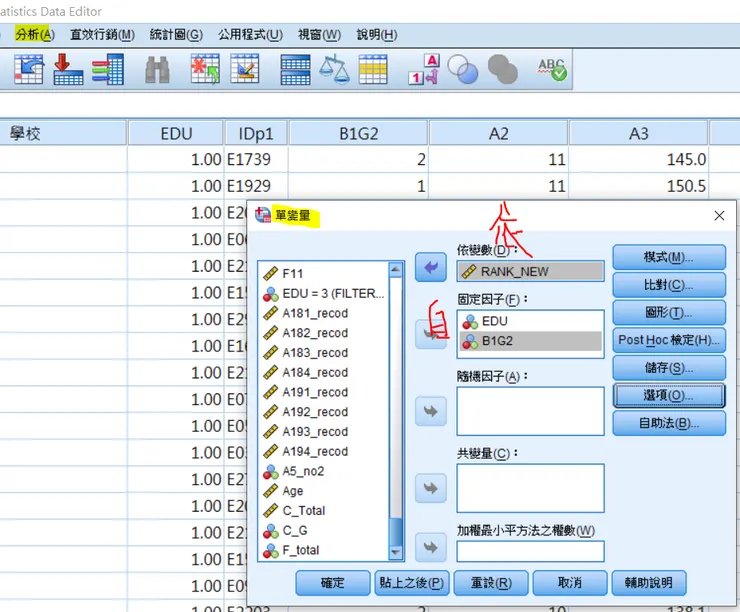Select EDU in the fixed factors list
The height and width of the screenshot is (612, 740).
pyautogui.click(x=530, y=321)
